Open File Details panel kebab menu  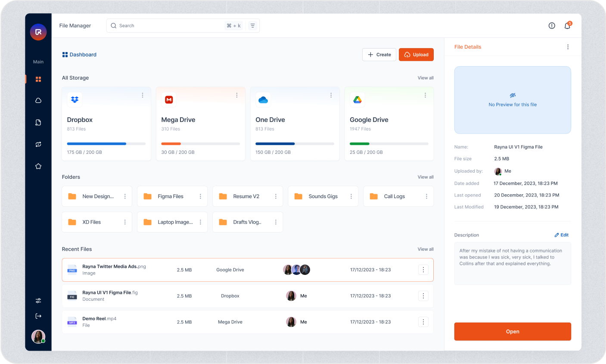click(x=568, y=47)
